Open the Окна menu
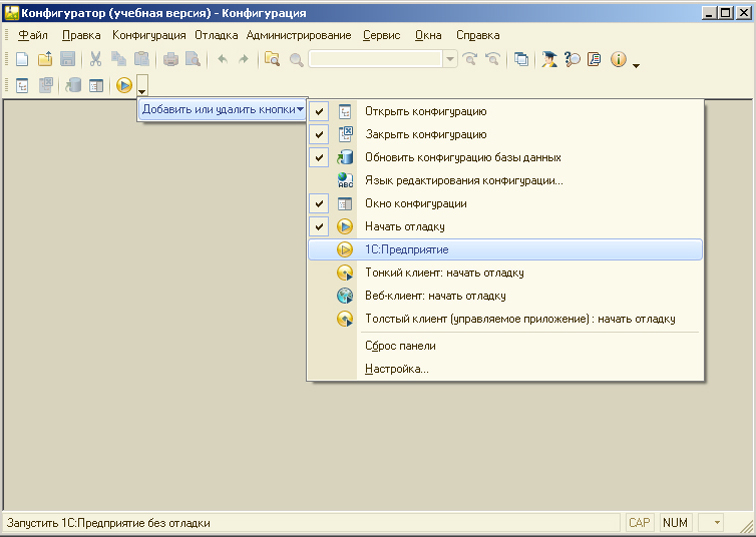The image size is (756, 537). pyautogui.click(x=428, y=35)
